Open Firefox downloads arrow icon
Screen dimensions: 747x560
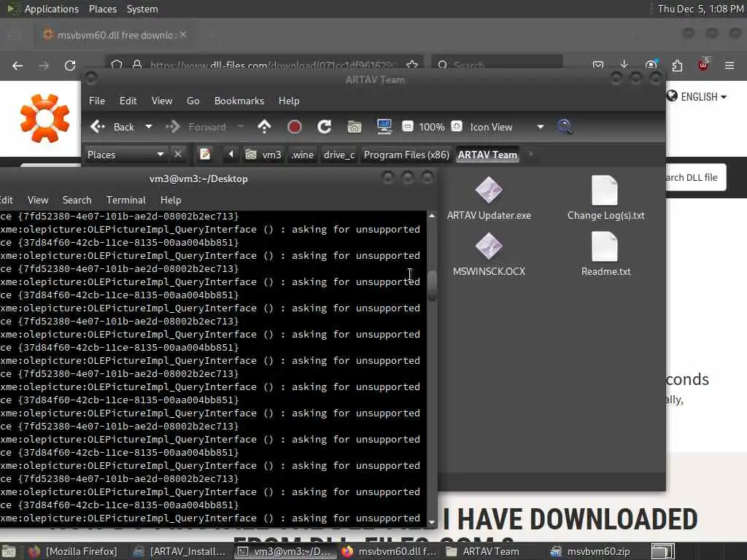[x=624, y=65]
